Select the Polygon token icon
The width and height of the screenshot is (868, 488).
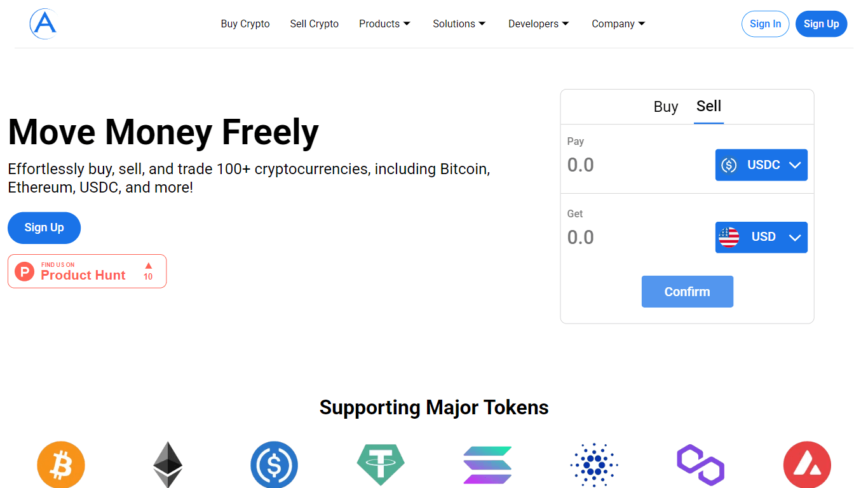(701, 465)
